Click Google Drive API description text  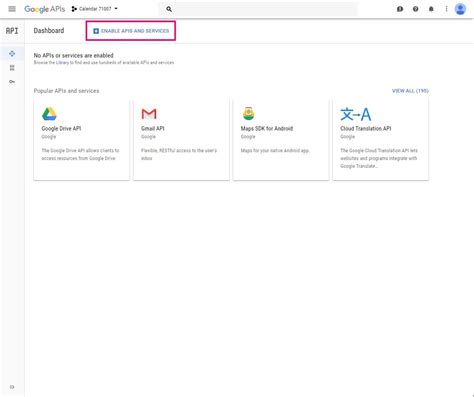(80, 154)
